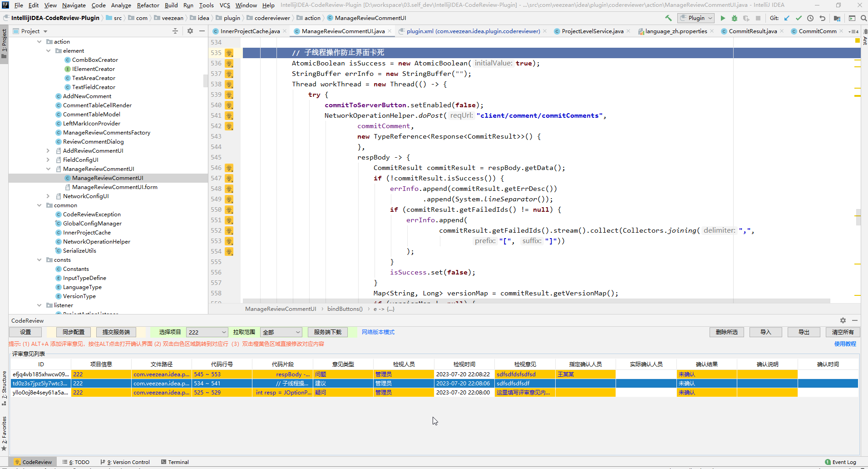This screenshot has height=469, width=868.
Task: Click the Build Project hammer icon
Action: pos(668,18)
